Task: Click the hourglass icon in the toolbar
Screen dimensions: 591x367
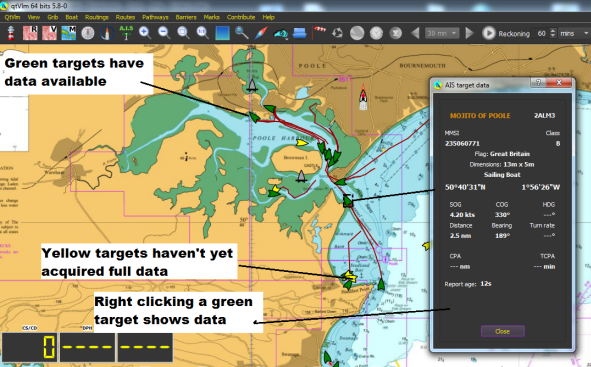Action: tap(395, 33)
